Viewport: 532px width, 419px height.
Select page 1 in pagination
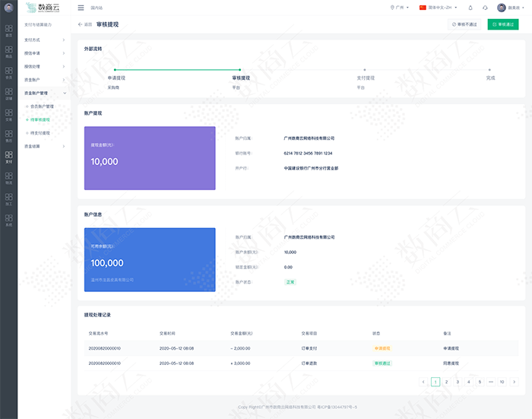tap(435, 382)
